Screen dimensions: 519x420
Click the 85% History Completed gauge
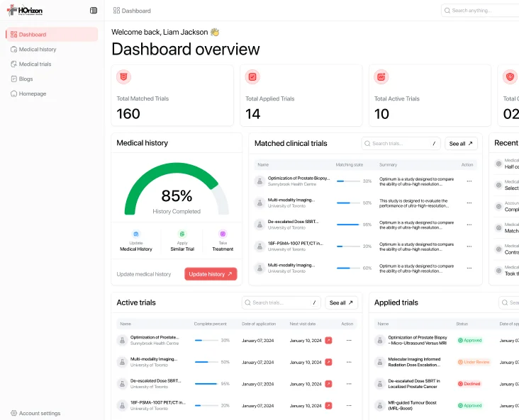coord(177,188)
